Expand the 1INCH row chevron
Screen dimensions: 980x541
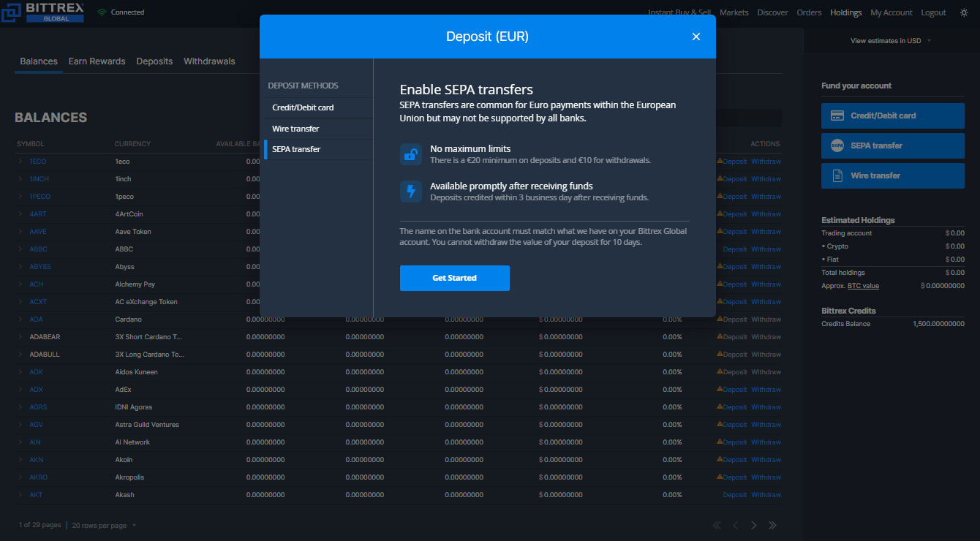[x=20, y=179]
